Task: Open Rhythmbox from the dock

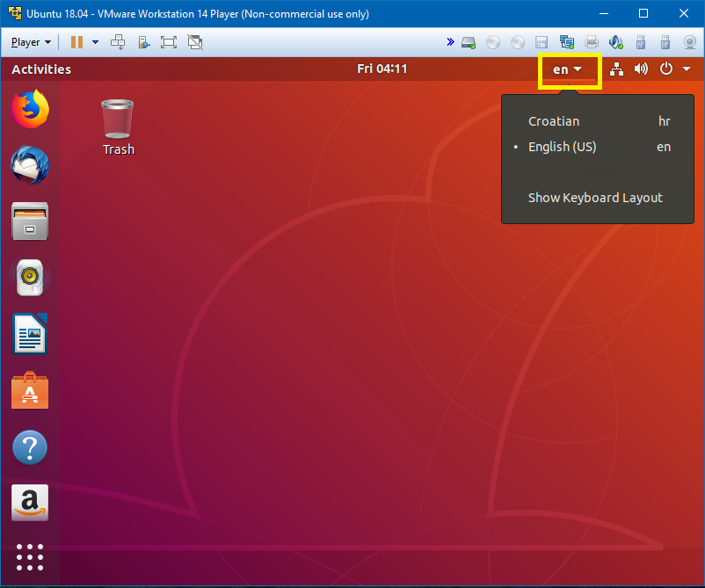Action: (30, 278)
